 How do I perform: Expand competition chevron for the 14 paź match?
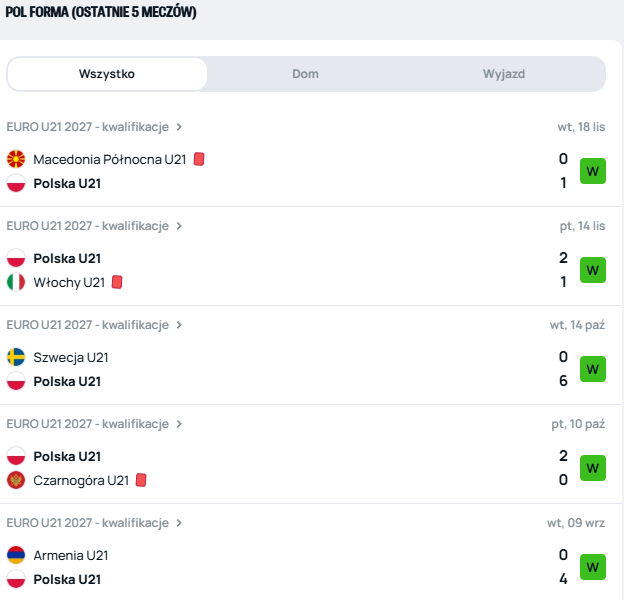pos(179,325)
